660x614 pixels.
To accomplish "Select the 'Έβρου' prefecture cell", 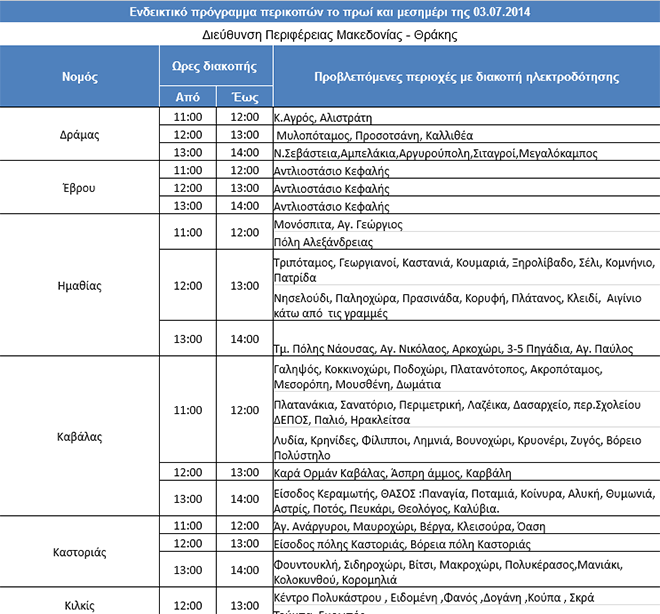I will pos(79,189).
